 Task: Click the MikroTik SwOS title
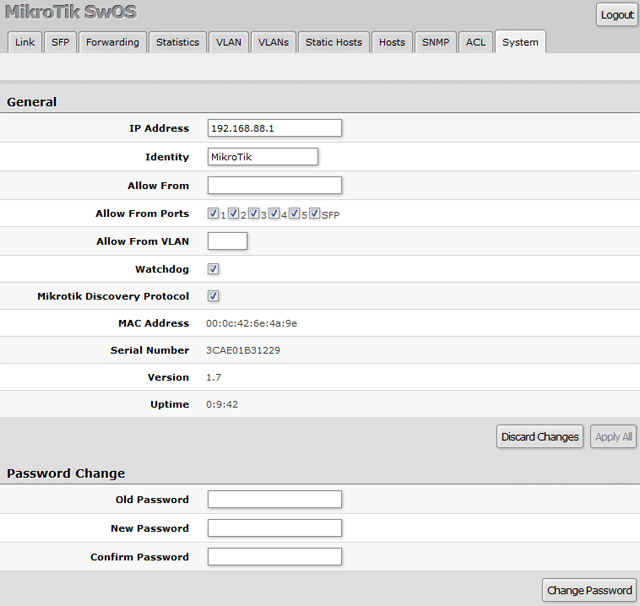(x=71, y=12)
